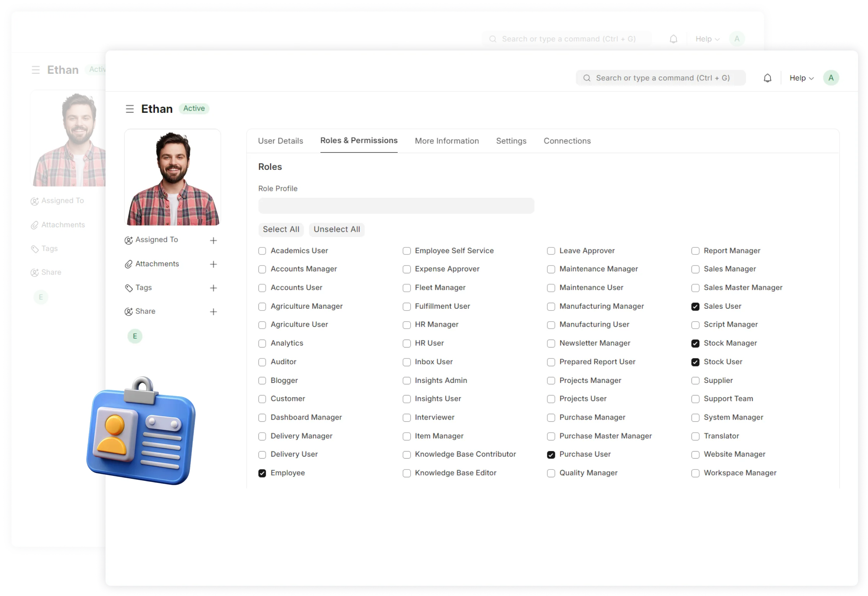Click the E avatar badge below Share
The height and width of the screenshot is (596, 868).
click(135, 336)
